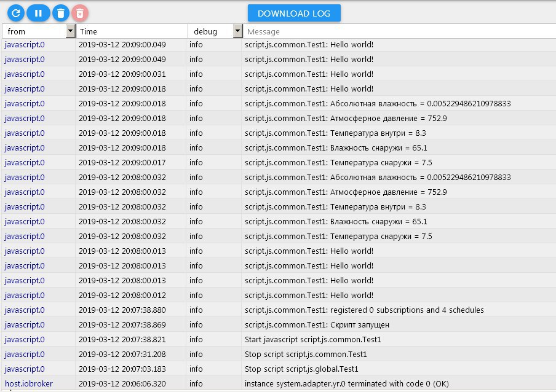Screen dimensions: 556x392
Task: Click the pink delete-log-file icon
Action: [80, 14]
